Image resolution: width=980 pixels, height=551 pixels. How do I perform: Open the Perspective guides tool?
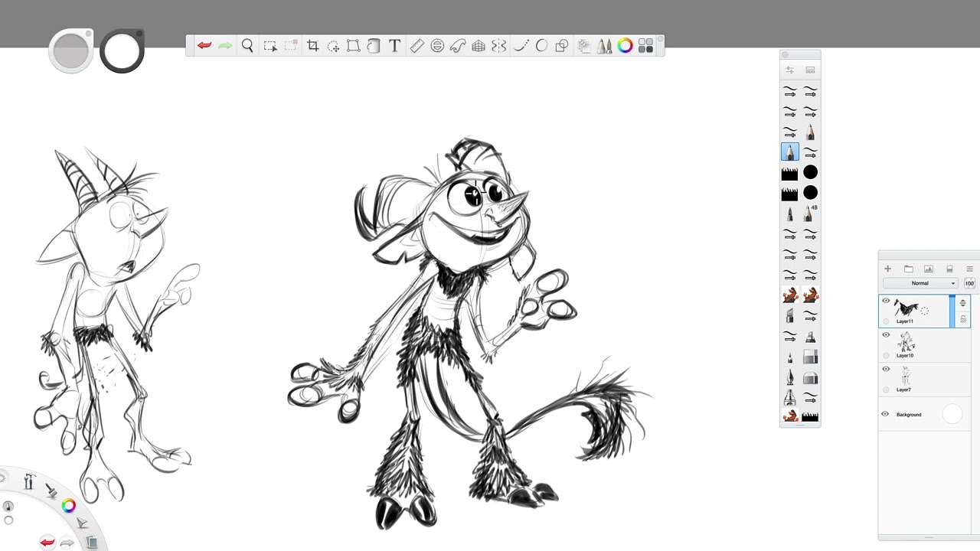(479, 46)
